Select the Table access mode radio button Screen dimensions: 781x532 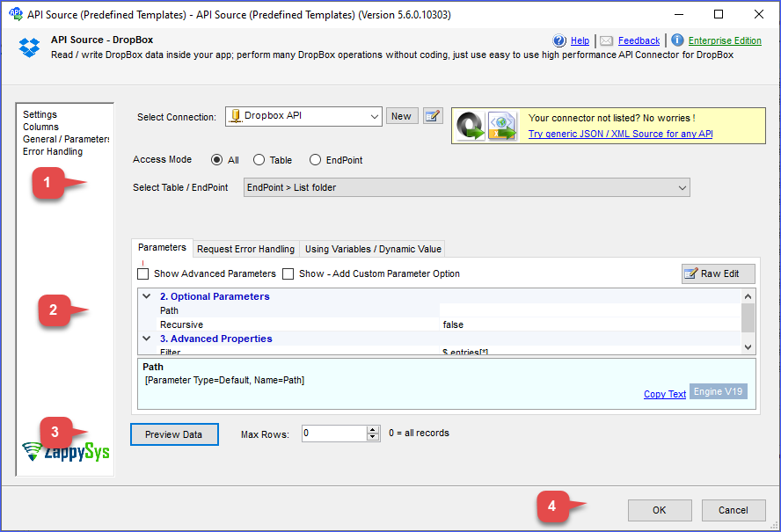(259, 159)
